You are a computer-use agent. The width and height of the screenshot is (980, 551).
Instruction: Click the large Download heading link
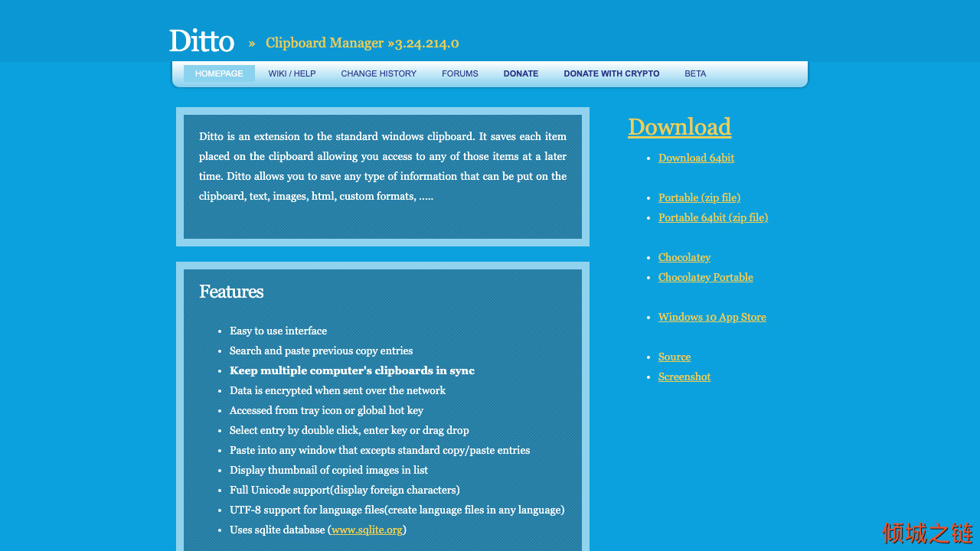coord(679,126)
